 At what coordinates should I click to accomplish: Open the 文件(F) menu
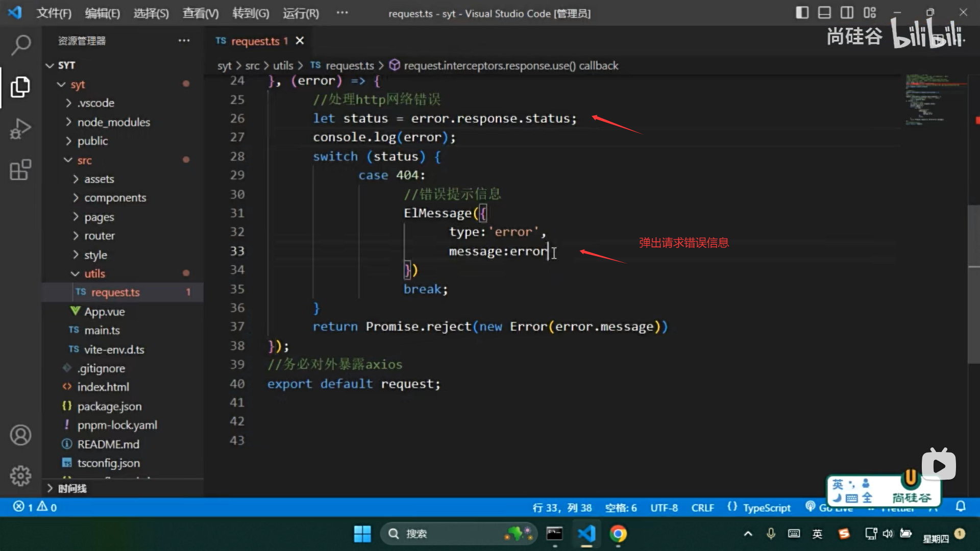[x=54, y=13]
